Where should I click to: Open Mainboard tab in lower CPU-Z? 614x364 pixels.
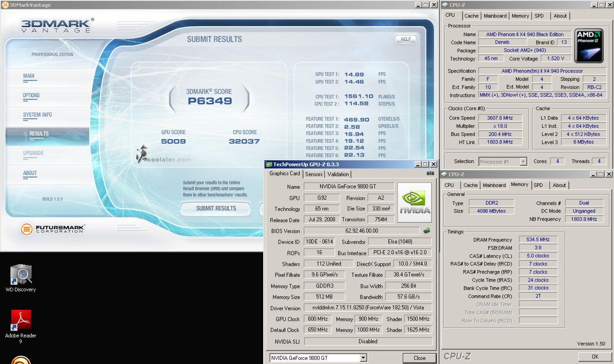point(494,185)
